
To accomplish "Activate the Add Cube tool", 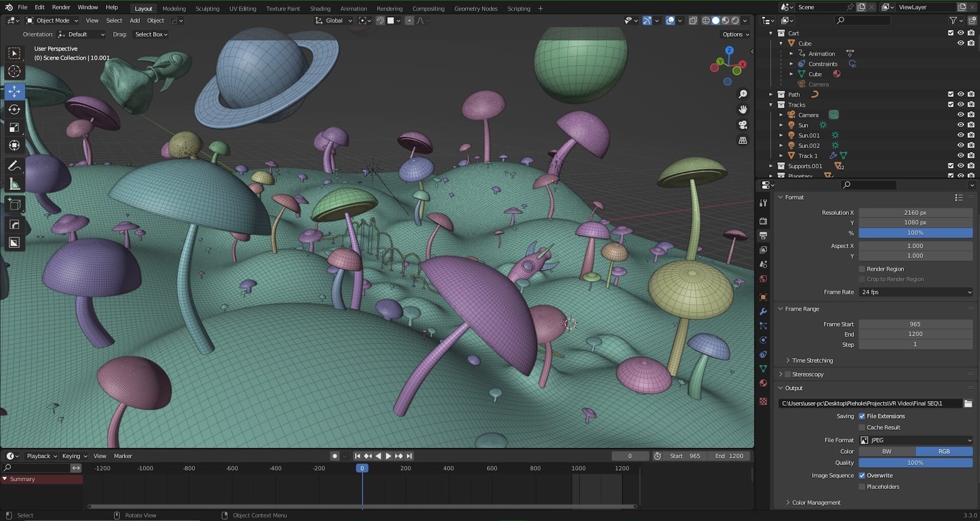I will click(14, 205).
